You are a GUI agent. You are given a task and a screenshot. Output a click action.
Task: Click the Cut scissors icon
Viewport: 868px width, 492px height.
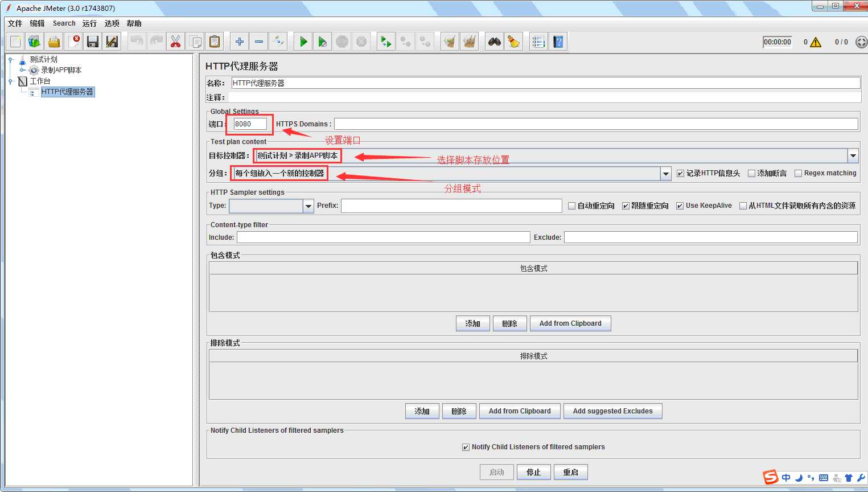click(x=176, y=42)
